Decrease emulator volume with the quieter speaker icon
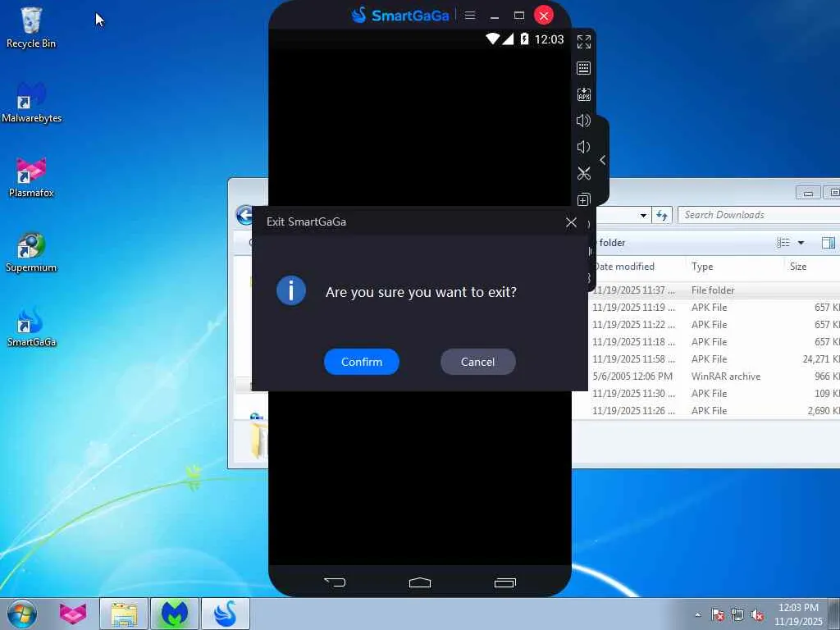 pyautogui.click(x=584, y=147)
